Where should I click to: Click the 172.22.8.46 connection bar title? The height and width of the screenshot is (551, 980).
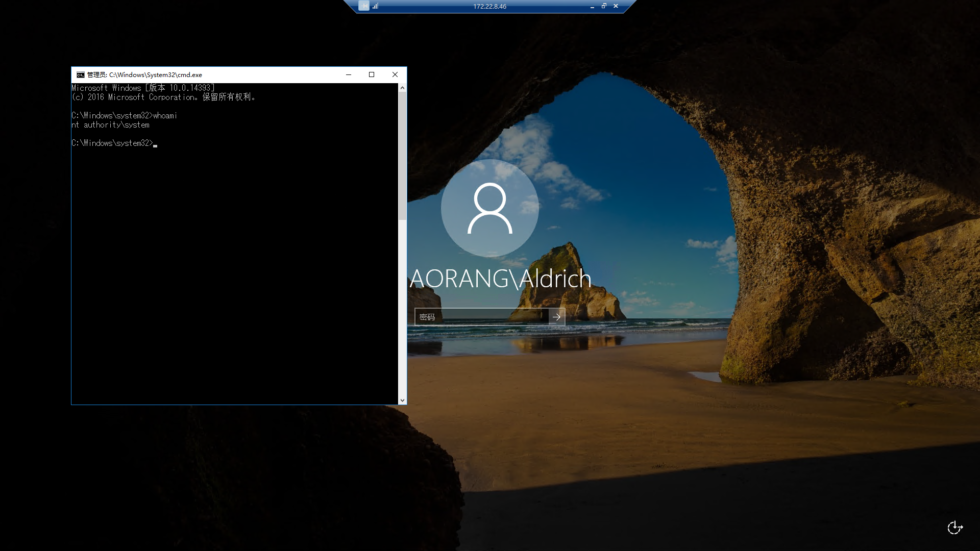[x=489, y=7]
